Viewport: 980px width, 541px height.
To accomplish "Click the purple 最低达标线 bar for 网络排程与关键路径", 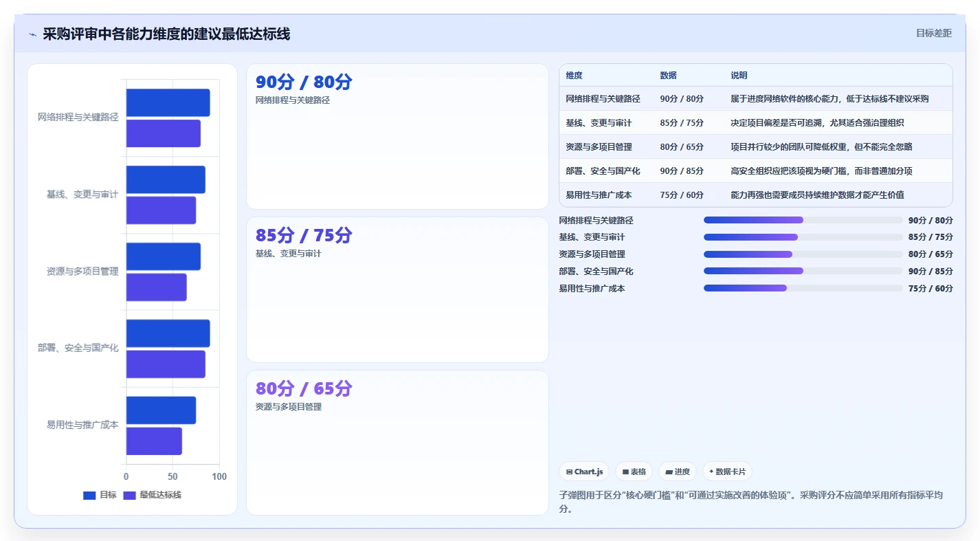I will tap(164, 133).
